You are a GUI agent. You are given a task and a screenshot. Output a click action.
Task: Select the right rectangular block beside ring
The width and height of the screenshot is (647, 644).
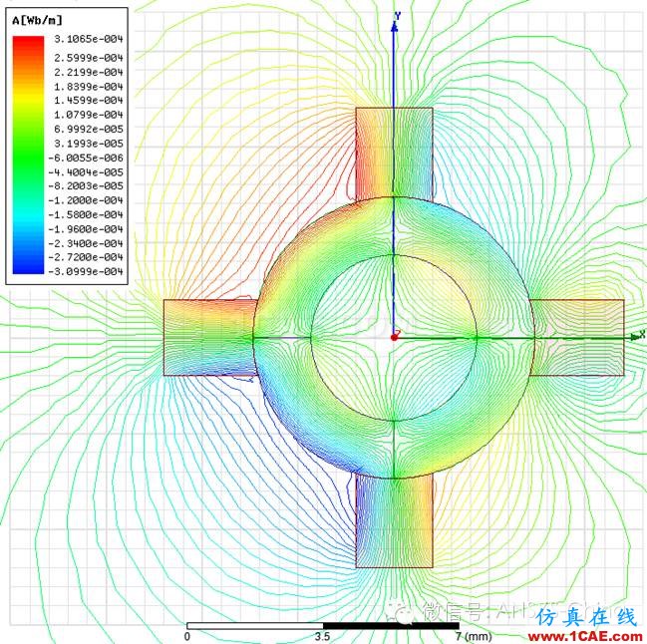[x=577, y=338]
